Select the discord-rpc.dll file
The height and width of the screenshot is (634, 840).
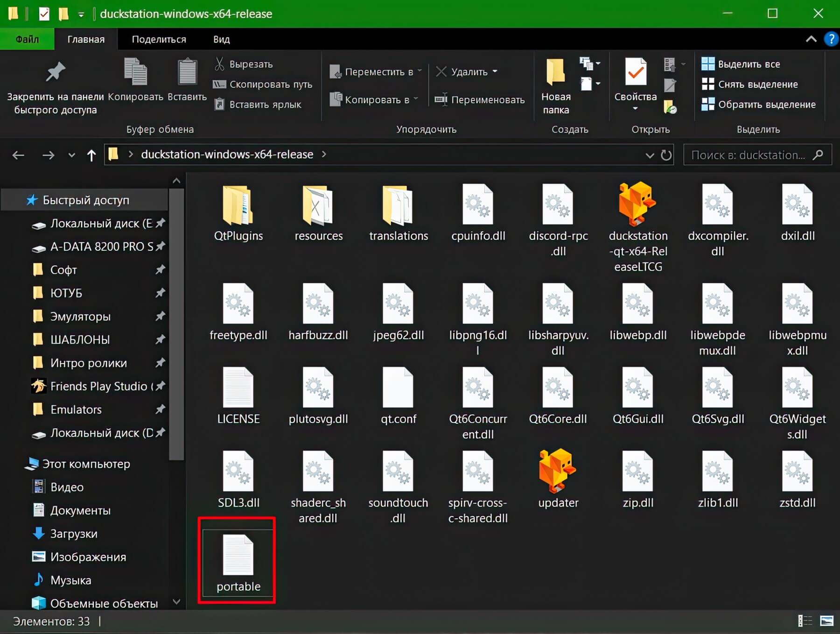pyautogui.click(x=558, y=221)
